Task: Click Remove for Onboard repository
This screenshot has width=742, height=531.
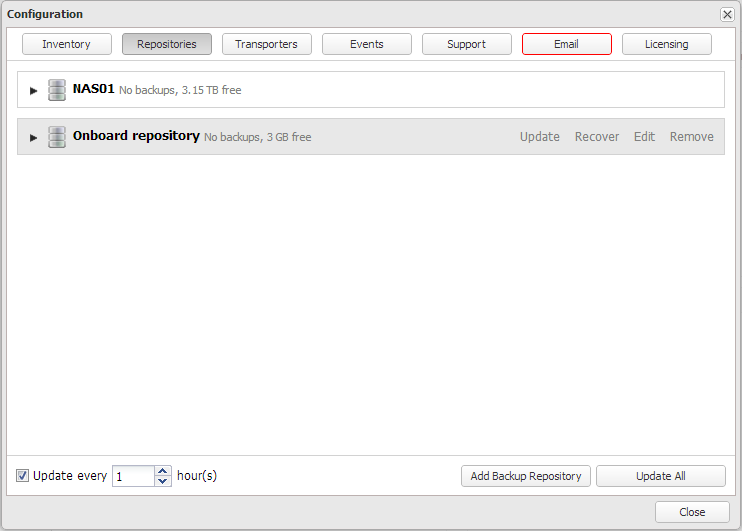Action: [x=691, y=137]
